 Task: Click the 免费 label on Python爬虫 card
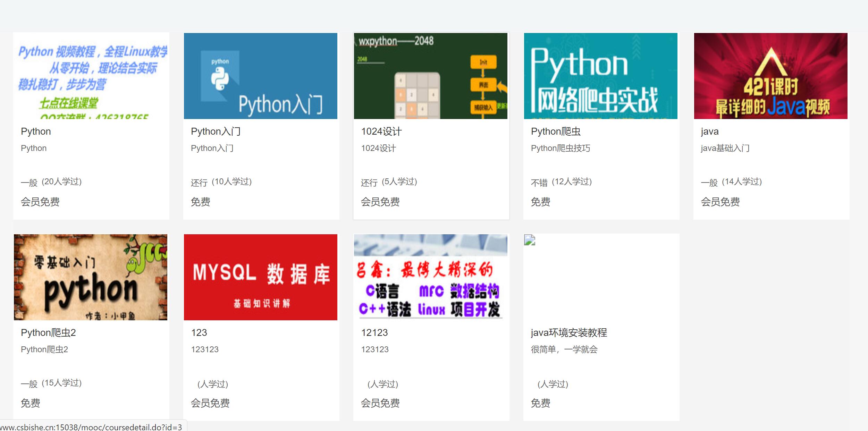[x=540, y=202]
